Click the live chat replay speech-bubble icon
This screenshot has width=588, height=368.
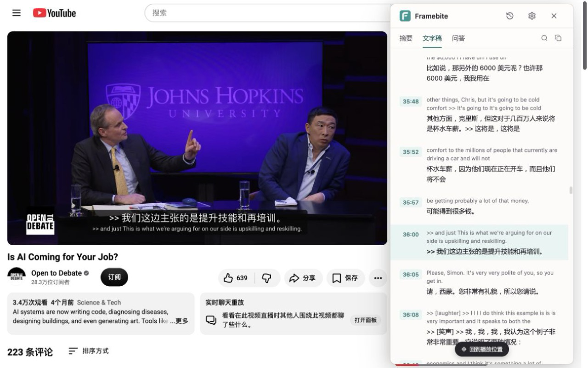211,320
